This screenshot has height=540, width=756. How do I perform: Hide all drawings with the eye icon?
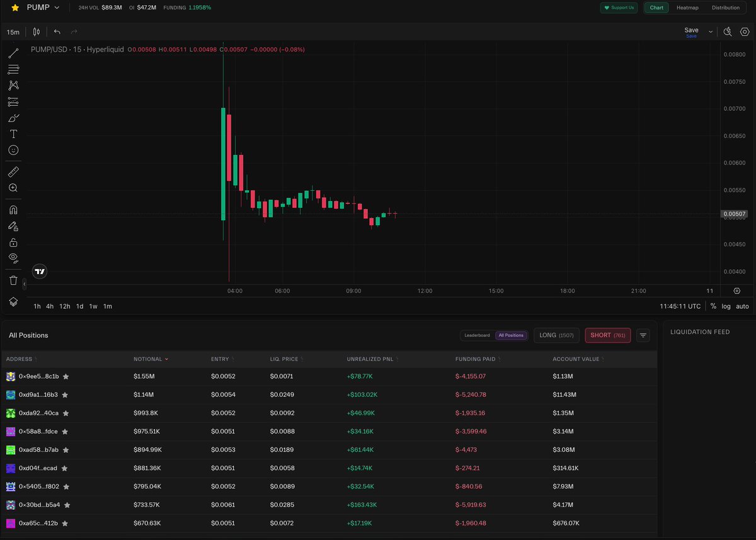coord(13,258)
